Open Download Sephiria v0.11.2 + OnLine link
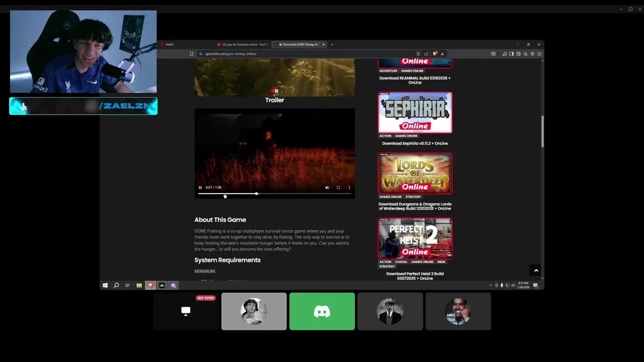 pos(415,143)
